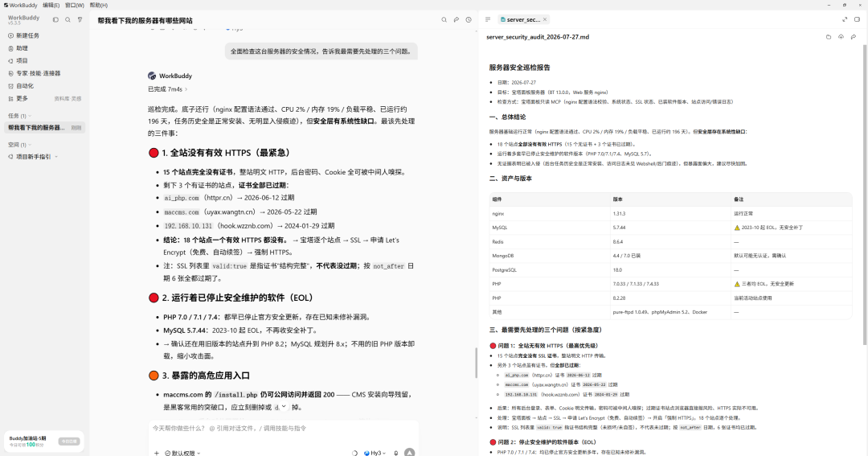Collapse the left sidebar panel icon

coord(55,19)
